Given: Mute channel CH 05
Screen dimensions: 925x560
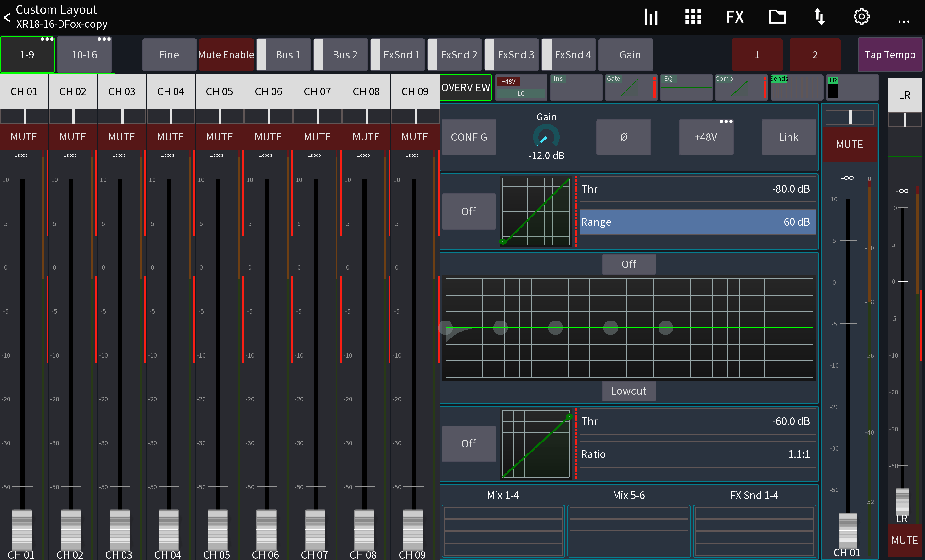Looking at the screenshot, I should [219, 136].
